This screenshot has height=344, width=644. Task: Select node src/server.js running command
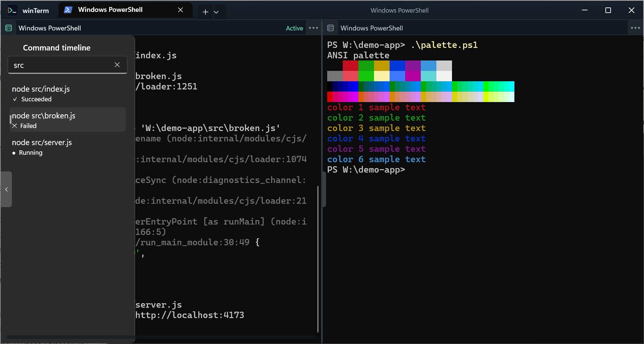(67, 147)
